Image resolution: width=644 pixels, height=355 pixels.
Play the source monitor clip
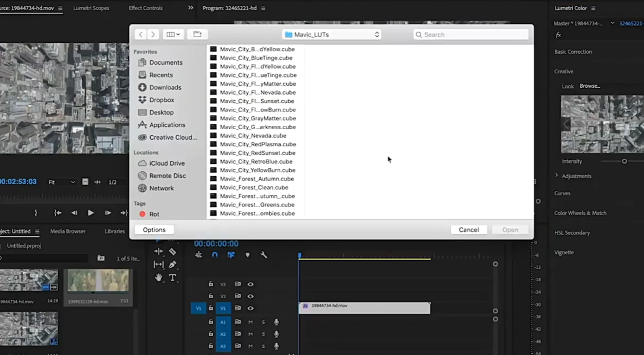point(90,213)
